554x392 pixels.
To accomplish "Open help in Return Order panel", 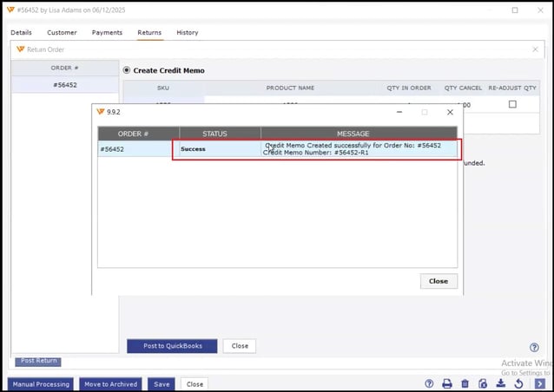I will tap(534, 348).
